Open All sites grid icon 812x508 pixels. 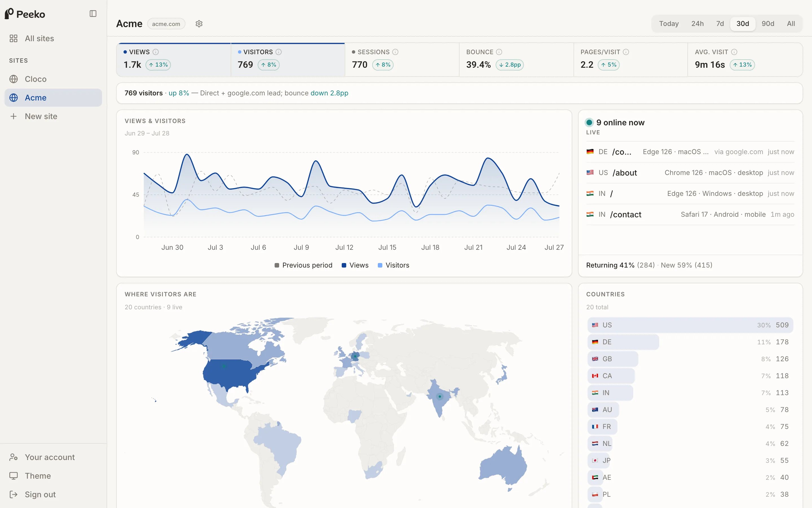(x=14, y=38)
